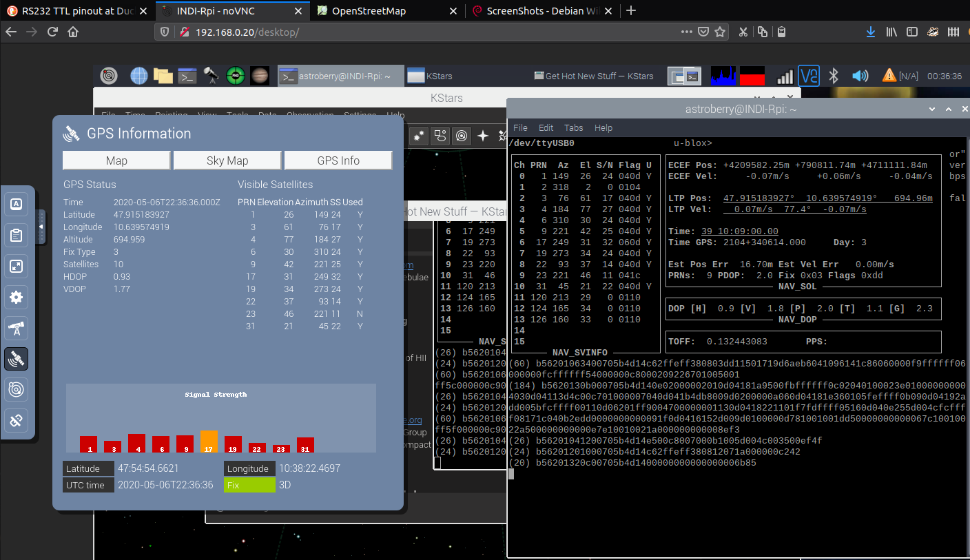Open Firefox library icon
This screenshot has width=970, height=560.
tap(891, 32)
